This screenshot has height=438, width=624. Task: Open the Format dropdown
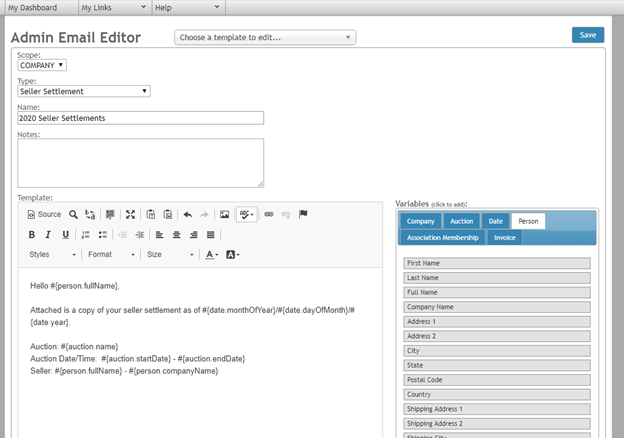click(111, 255)
